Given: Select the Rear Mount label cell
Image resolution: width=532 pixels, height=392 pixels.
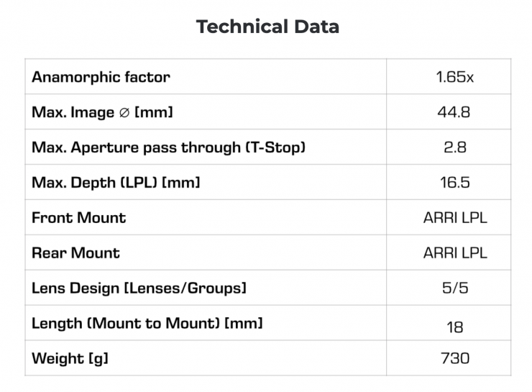Looking at the screenshot, I should [76, 252].
